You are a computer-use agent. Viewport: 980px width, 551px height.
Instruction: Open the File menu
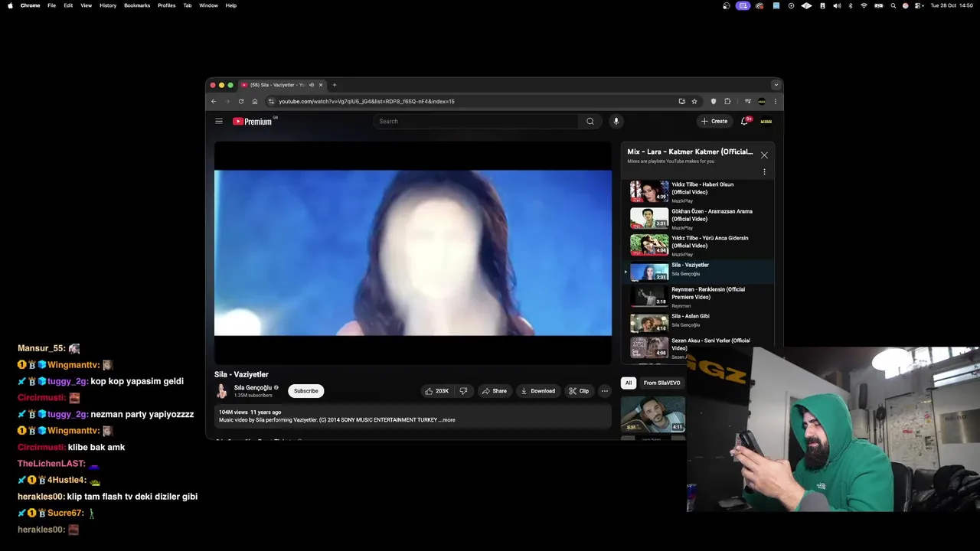[x=51, y=5]
